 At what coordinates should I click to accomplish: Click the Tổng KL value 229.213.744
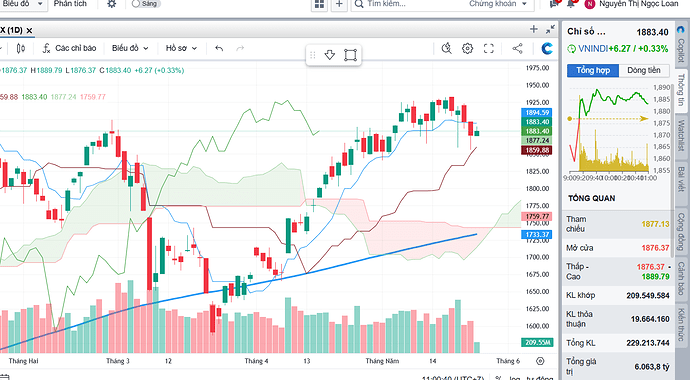(x=648, y=343)
